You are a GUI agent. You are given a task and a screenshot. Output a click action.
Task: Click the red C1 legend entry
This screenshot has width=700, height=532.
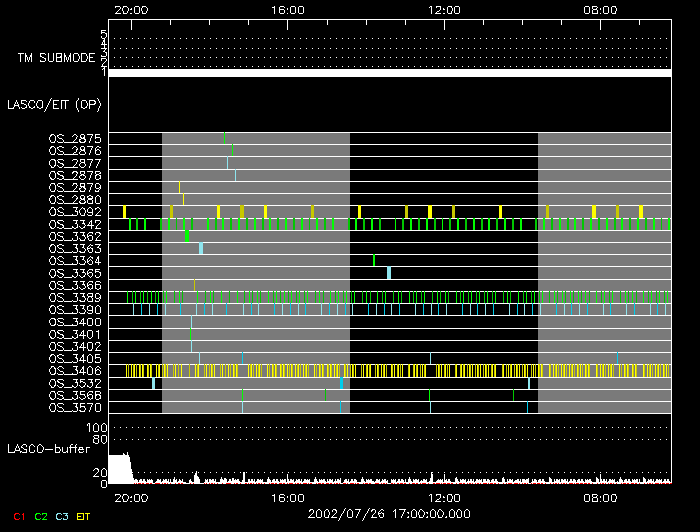point(19,517)
